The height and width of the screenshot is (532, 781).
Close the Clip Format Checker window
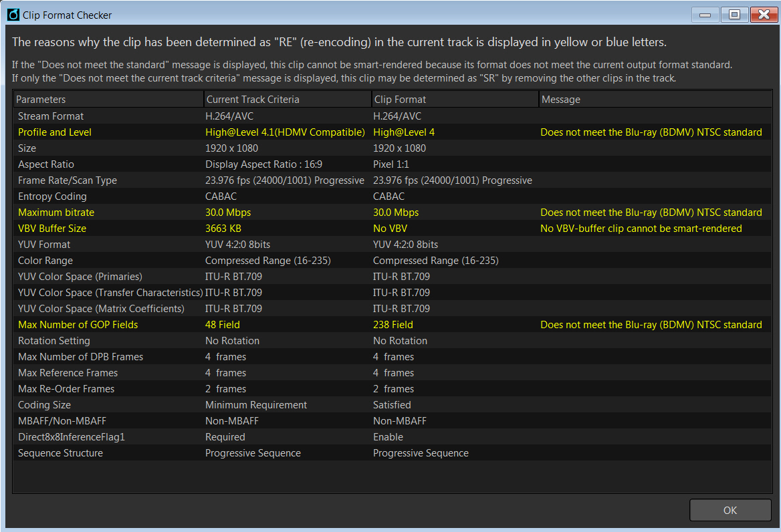coord(764,15)
